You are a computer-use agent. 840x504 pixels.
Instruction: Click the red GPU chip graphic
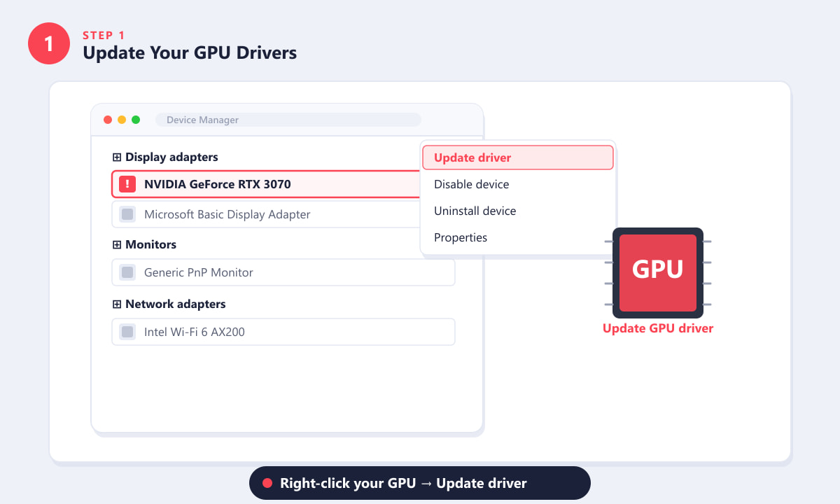658,273
